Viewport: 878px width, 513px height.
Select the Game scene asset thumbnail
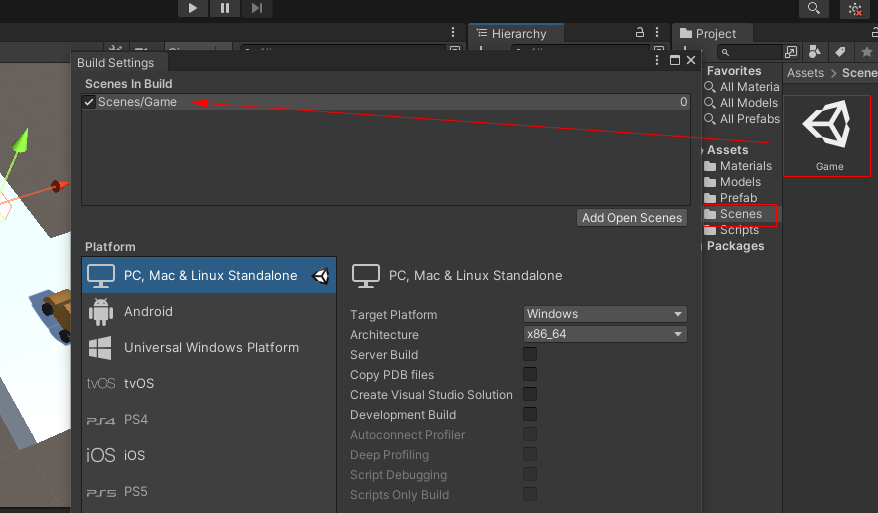[x=827, y=136]
